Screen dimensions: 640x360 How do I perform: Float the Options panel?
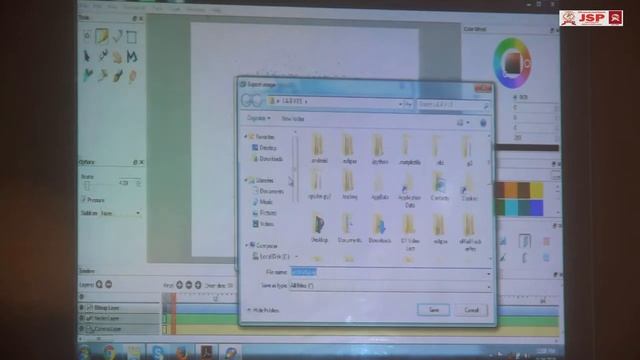point(135,162)
